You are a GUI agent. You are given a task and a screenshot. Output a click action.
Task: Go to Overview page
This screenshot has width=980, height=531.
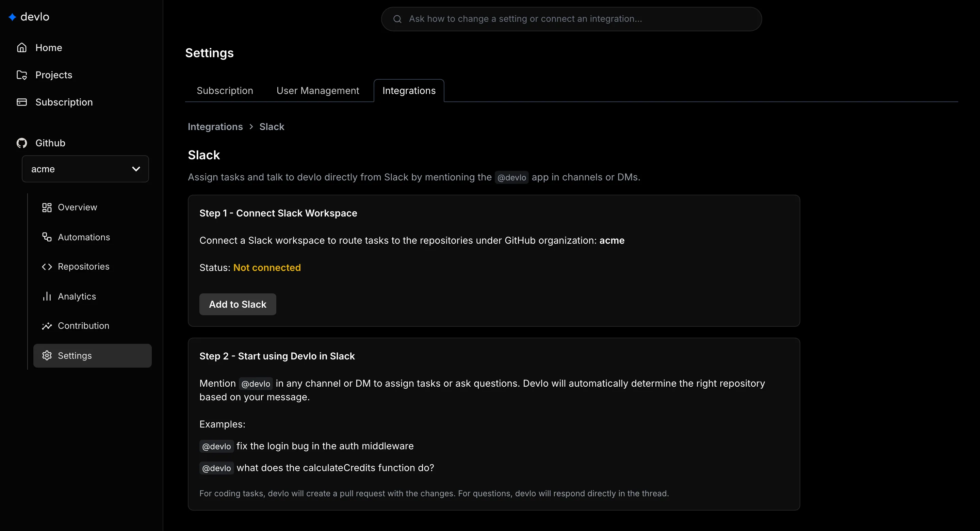(x=93, y=207)
